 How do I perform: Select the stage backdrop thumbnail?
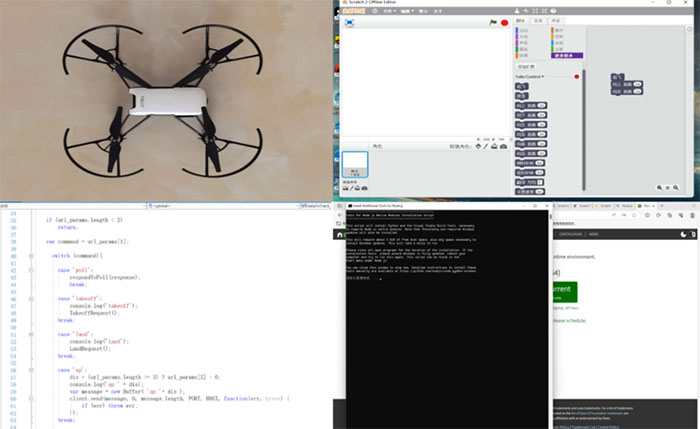353,166
